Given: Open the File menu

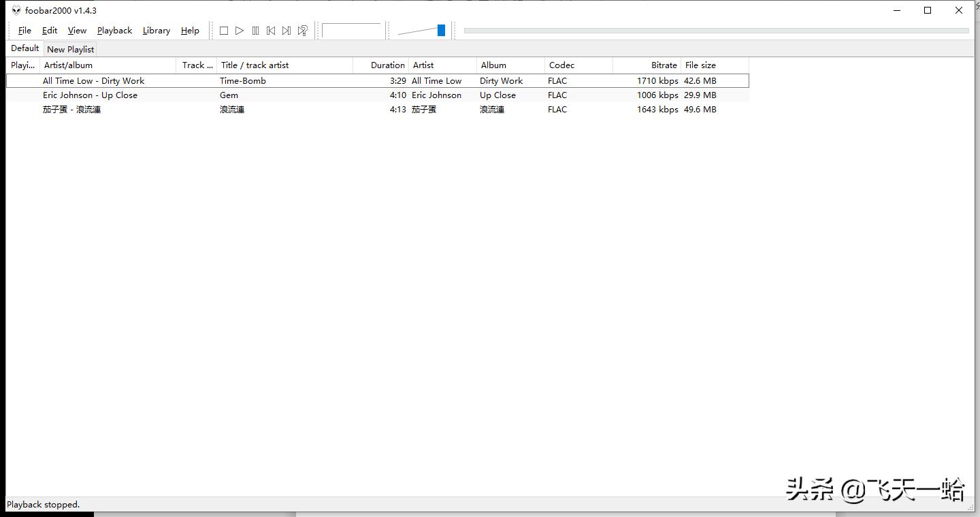Looking at the screenshot, I should click(x=24, y=31).
